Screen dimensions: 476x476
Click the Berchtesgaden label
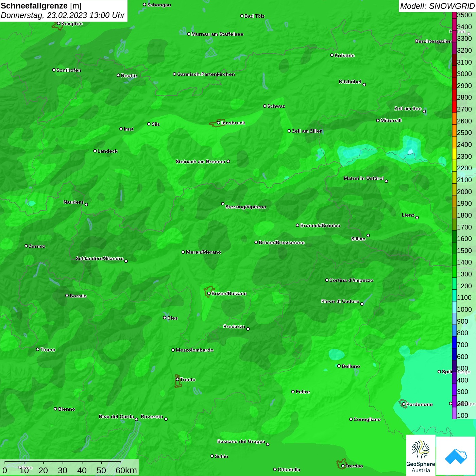(x=434, y=41)
